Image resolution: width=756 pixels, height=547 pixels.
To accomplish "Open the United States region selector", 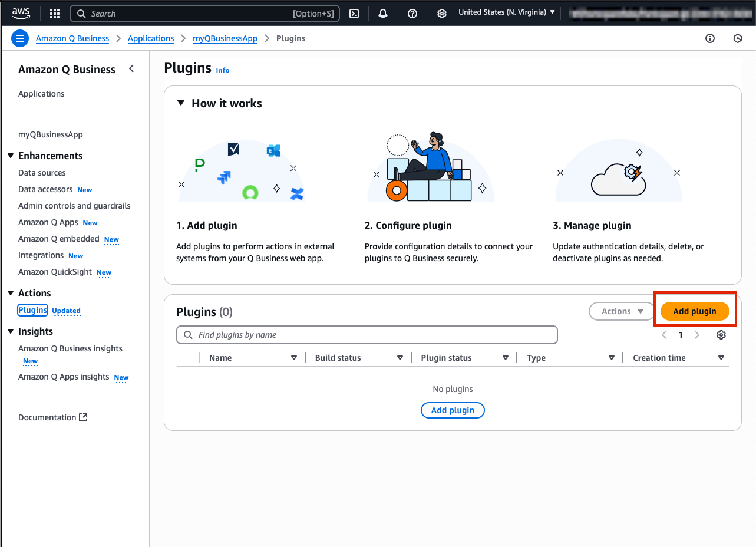I will coord(506,12).
